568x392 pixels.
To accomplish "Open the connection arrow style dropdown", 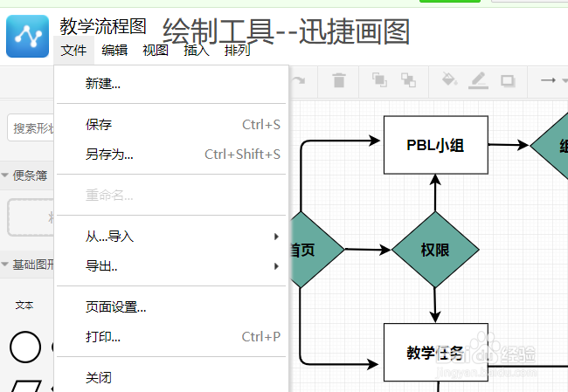I will click(553, 80).
